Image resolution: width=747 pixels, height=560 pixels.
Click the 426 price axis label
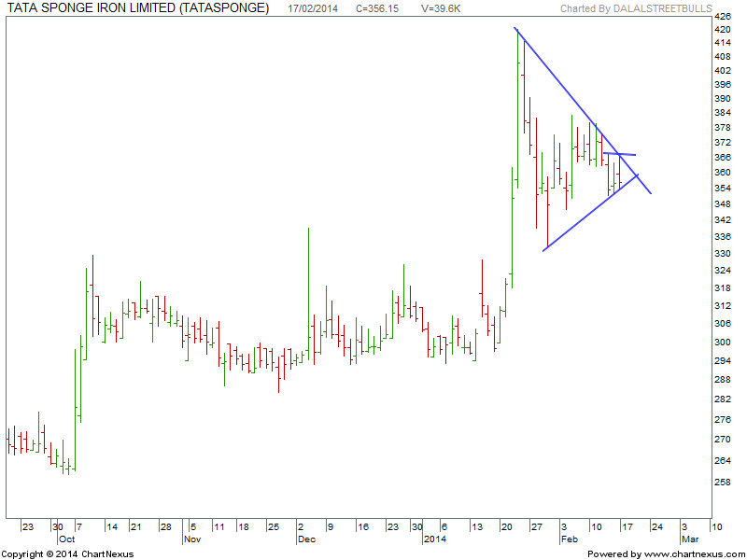(x=723, y=17)
